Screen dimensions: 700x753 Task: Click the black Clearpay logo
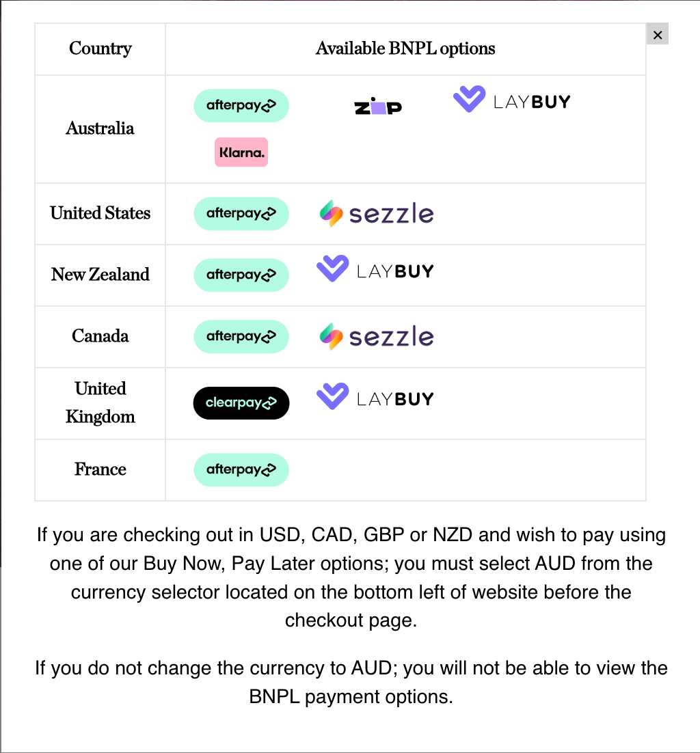pyautogui.click(x=241, y=403)
